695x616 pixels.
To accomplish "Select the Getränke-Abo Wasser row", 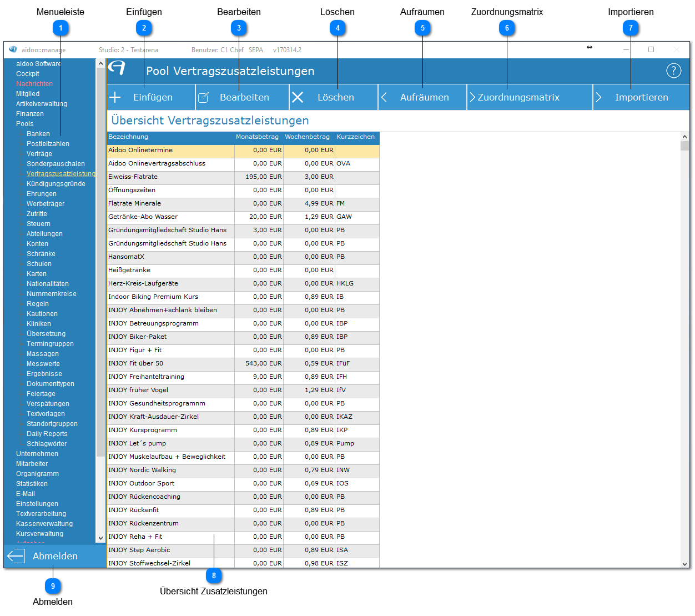I will coord(243,217).
